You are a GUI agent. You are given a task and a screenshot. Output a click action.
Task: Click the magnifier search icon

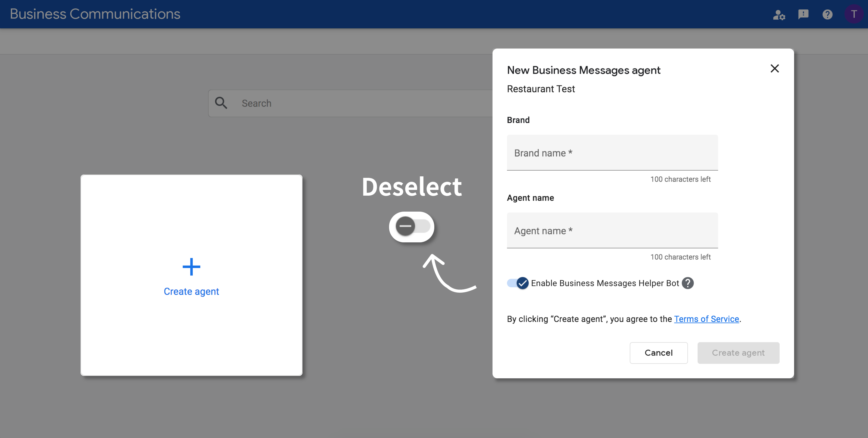[x=221, y=103]
